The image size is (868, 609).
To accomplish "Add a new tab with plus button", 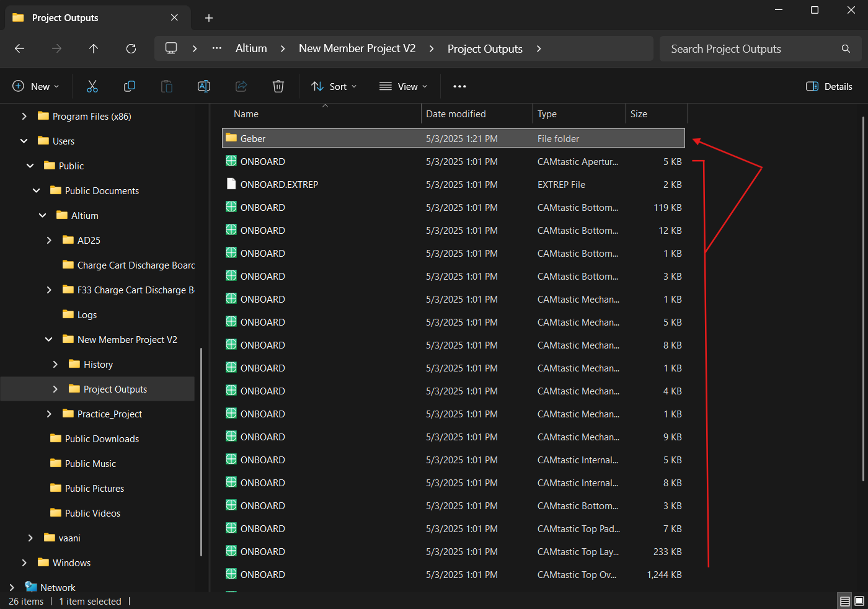I will (209, 18).
